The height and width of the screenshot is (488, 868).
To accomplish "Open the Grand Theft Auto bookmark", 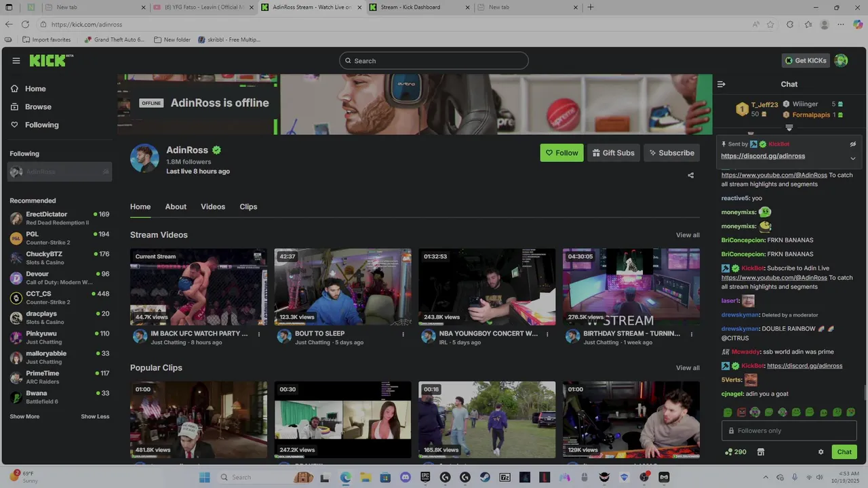I will click(x=113, y=39).
